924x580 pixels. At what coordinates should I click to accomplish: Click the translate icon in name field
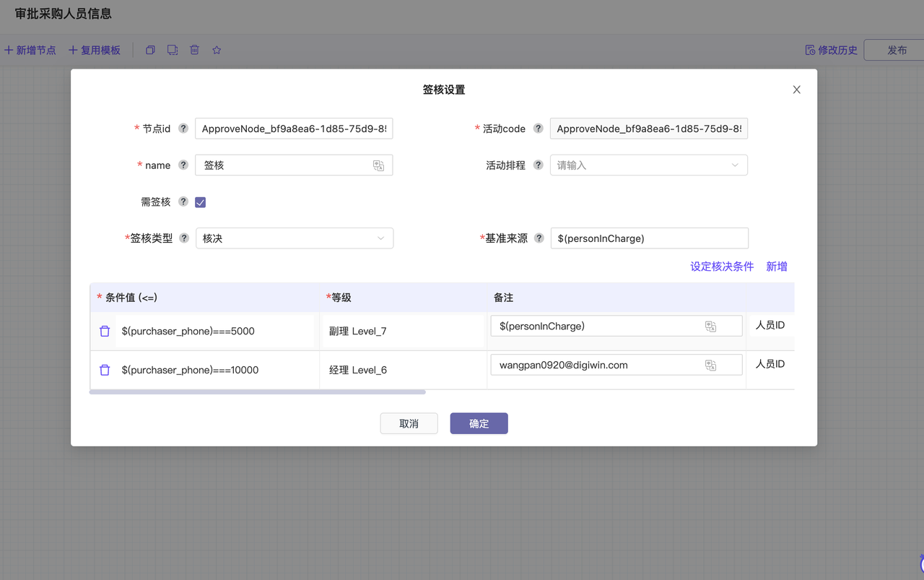pos(378,165)
